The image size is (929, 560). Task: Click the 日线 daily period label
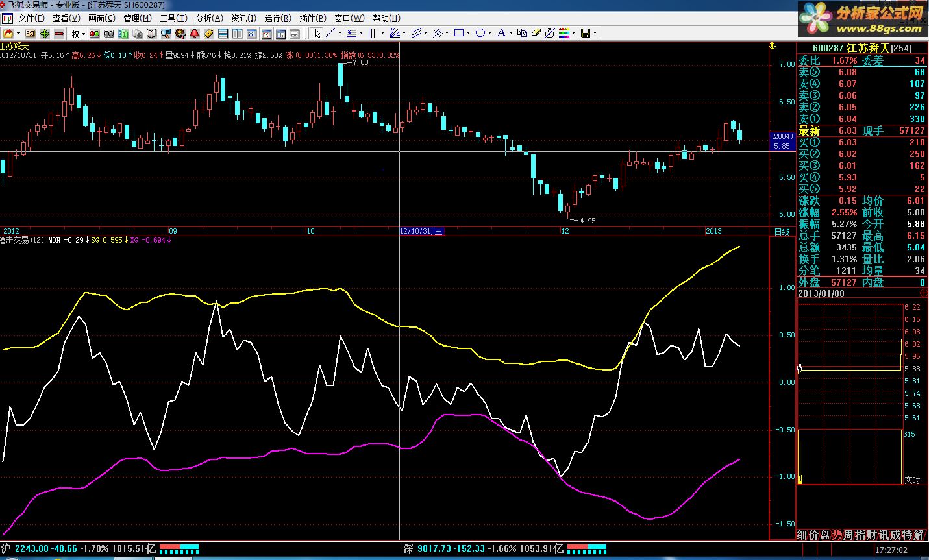[782, 232]
